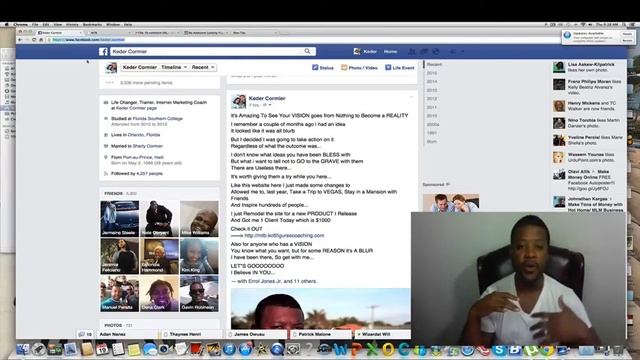The height and width of the screenshot is (360, 640).
Task: Click Chrome's reload page icon
Action: click(34, 40)
